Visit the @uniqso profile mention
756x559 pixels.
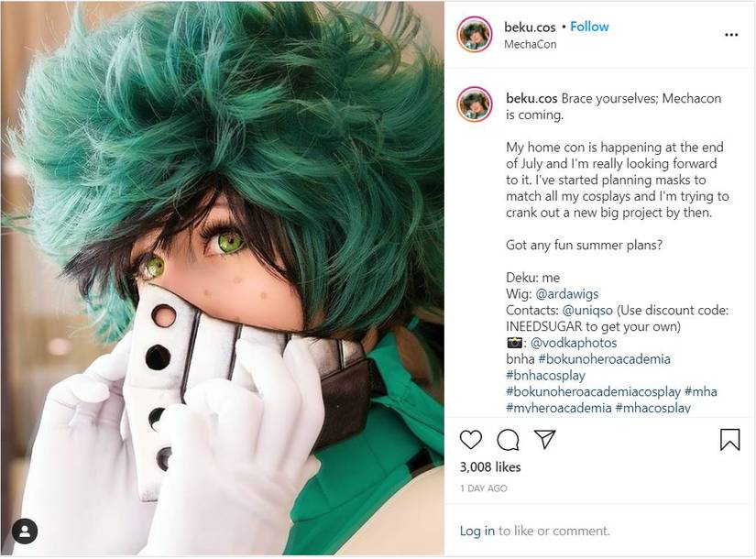pyautogui.click(x=587, y=310)
